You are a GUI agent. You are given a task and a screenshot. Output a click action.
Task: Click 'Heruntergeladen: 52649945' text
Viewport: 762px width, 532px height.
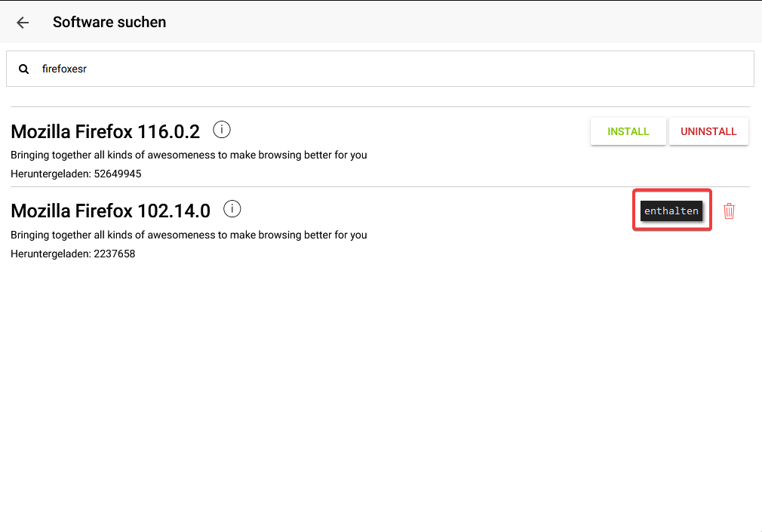75,174
